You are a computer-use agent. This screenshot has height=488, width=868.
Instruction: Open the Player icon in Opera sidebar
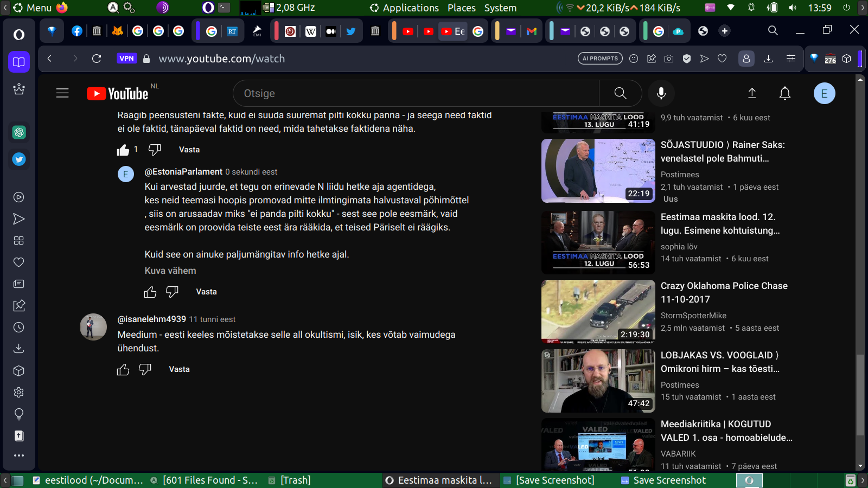(19, 197)
